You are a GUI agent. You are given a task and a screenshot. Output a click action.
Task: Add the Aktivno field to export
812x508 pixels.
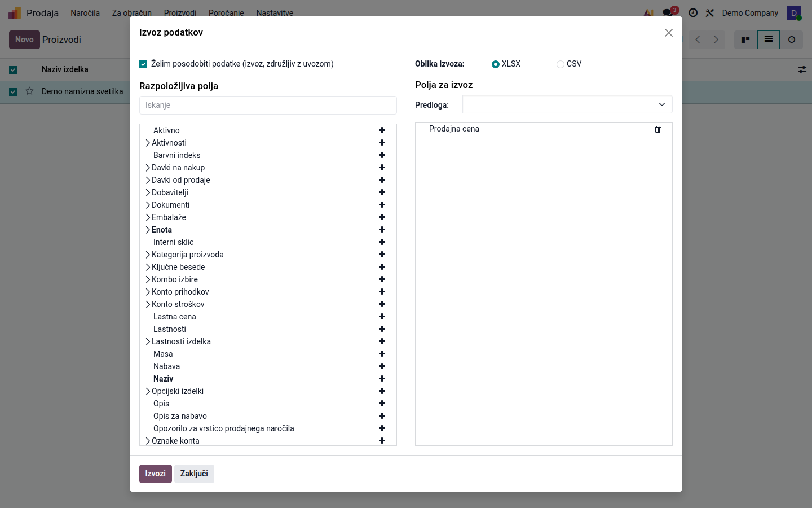[x=382, y=130]
